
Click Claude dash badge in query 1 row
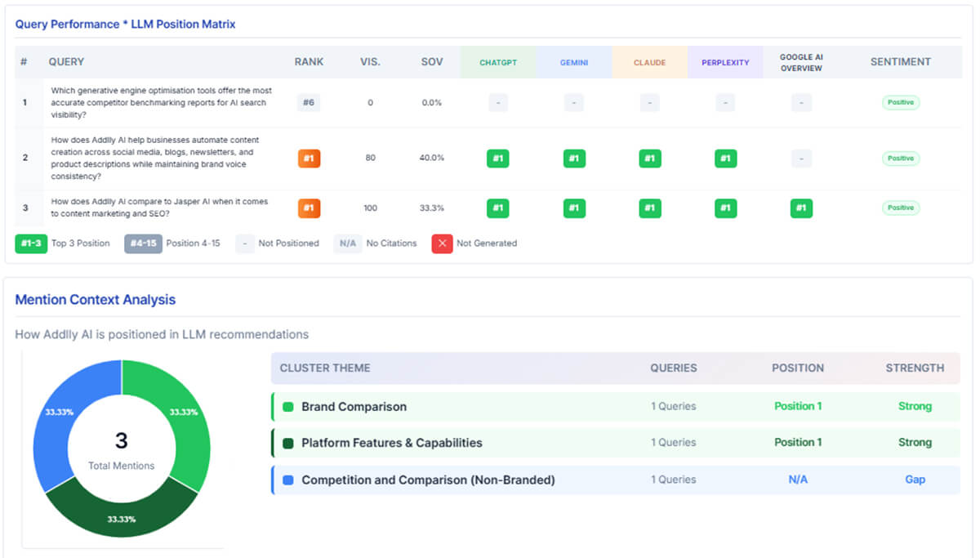649,102
